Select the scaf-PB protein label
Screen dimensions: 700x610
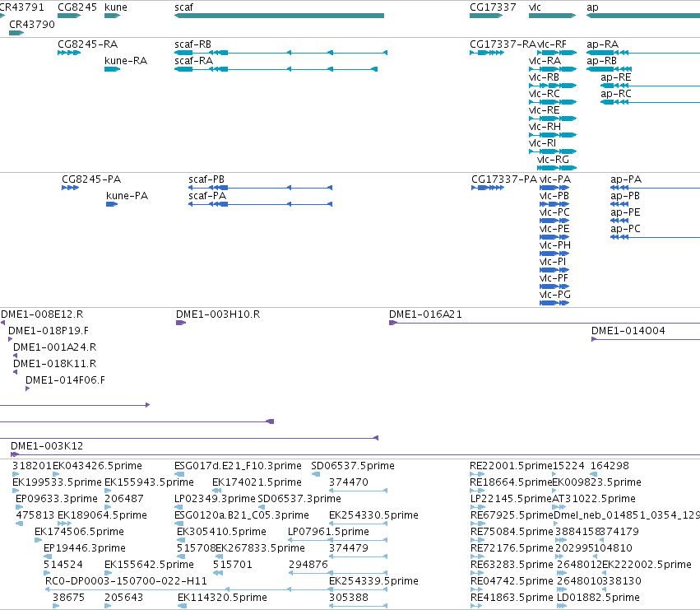206,179
